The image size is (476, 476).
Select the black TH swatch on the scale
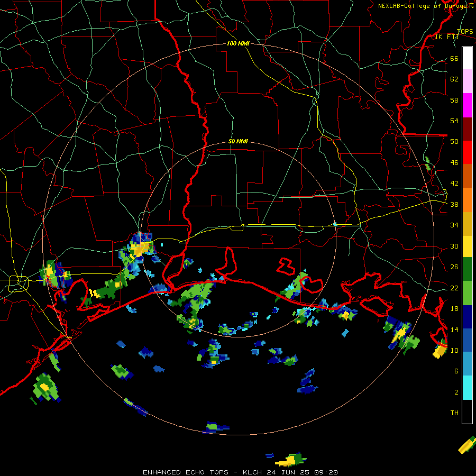pyautogui.click(x=467, y=411)
